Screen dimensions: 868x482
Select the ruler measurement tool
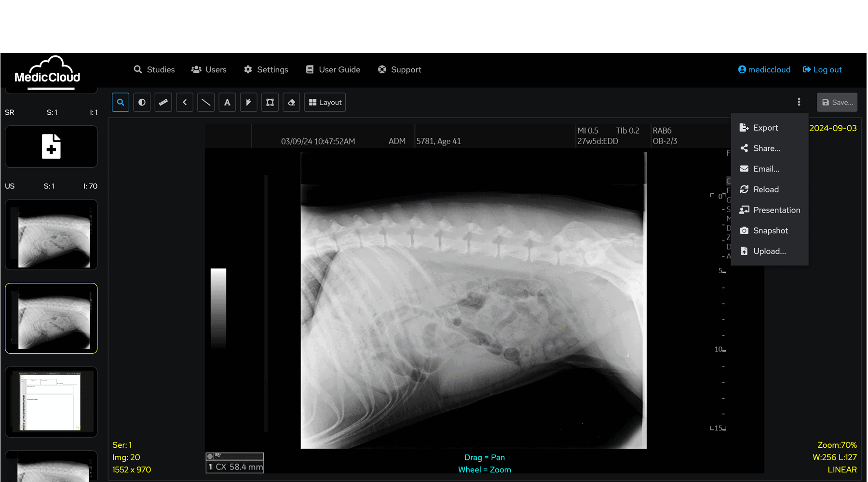pos(163,102)
